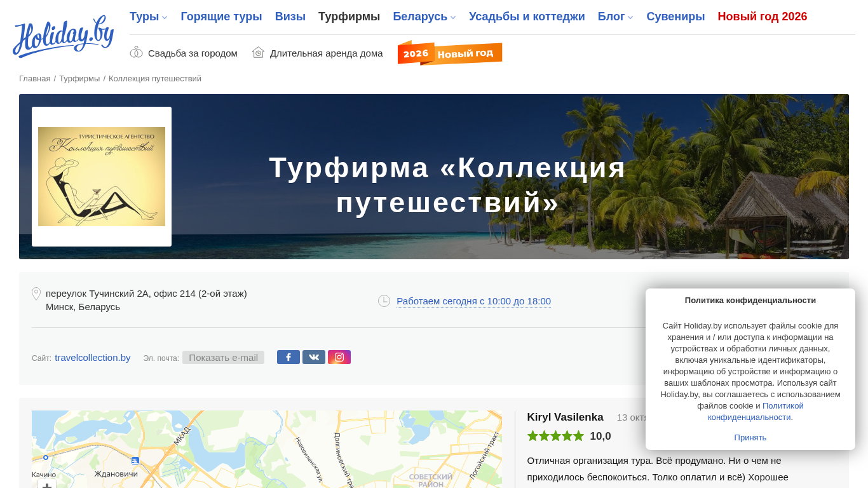
Task: Open Усадьбы и коттеджи in the menu
Action: point(527,17)
